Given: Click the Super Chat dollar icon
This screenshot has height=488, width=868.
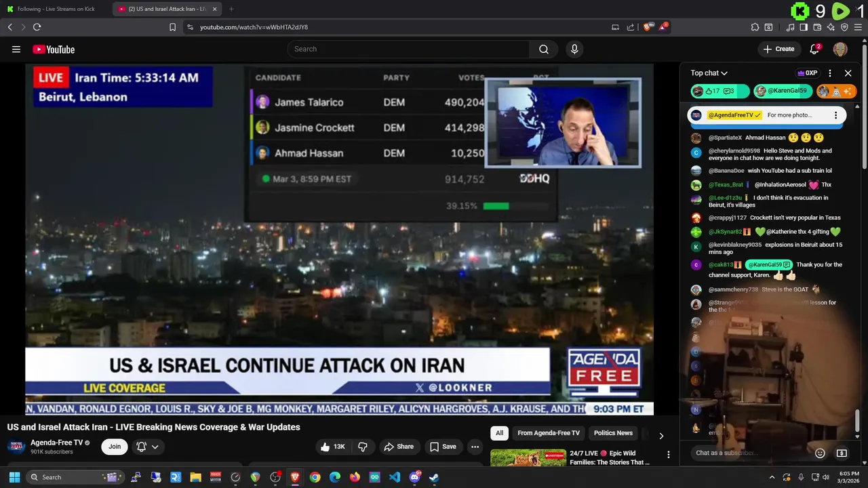Looking at the screenshot, I should pos(842,453).
